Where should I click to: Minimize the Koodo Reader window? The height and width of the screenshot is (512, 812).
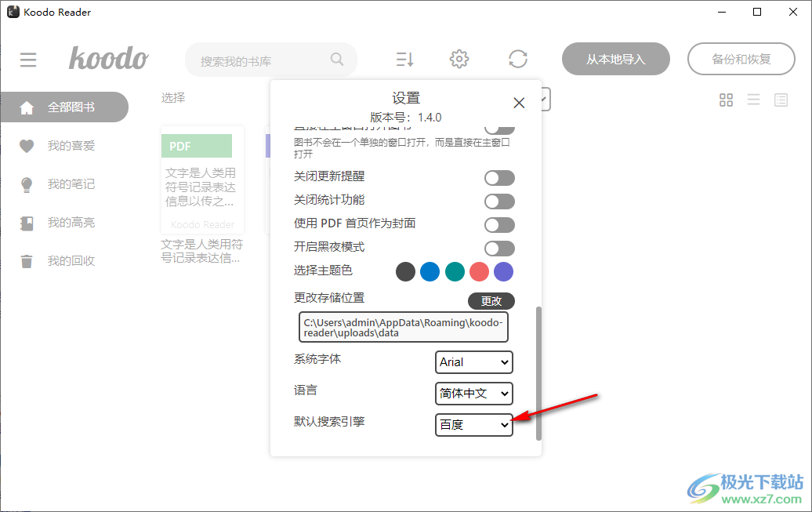(x=722, y=12)
